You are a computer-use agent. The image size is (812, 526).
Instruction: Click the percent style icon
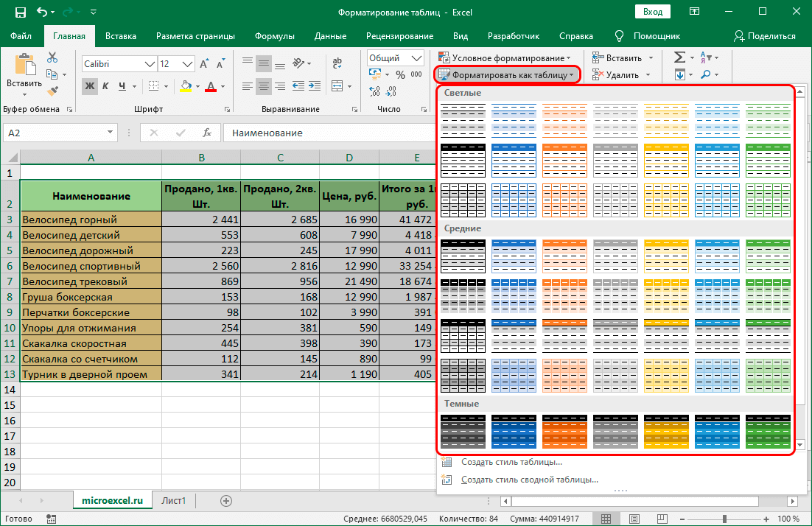400,74
